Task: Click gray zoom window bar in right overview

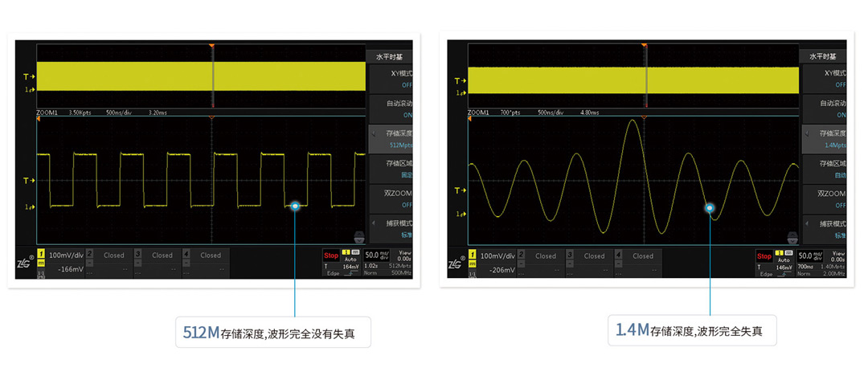Action: coord(645,76)
